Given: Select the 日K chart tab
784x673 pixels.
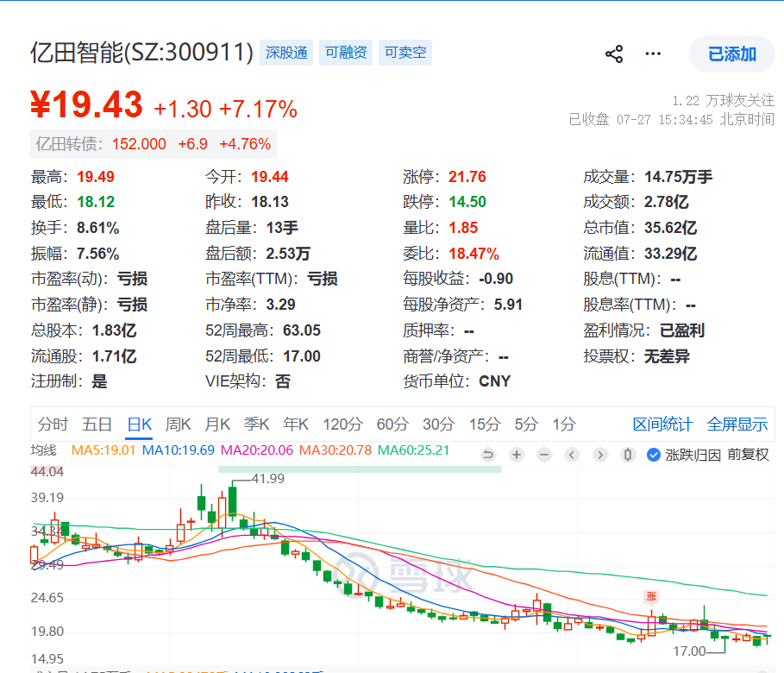Looking at the screenshot, I should click(x=139, y=425).
